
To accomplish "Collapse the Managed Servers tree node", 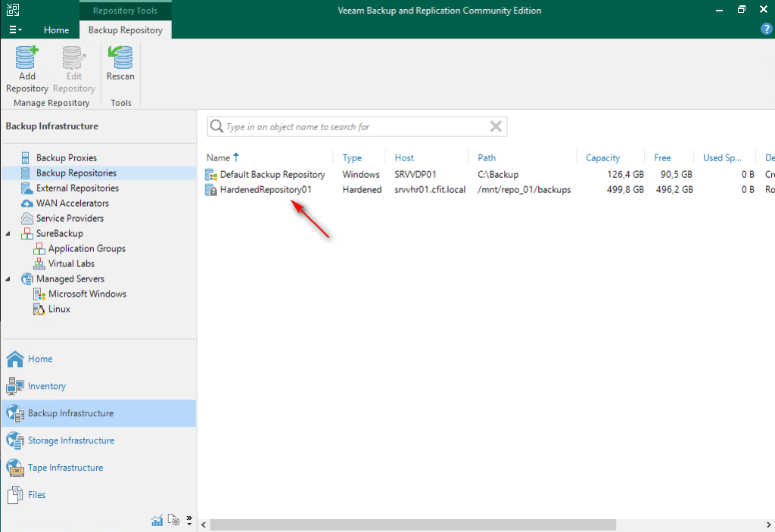I will 8,279.
